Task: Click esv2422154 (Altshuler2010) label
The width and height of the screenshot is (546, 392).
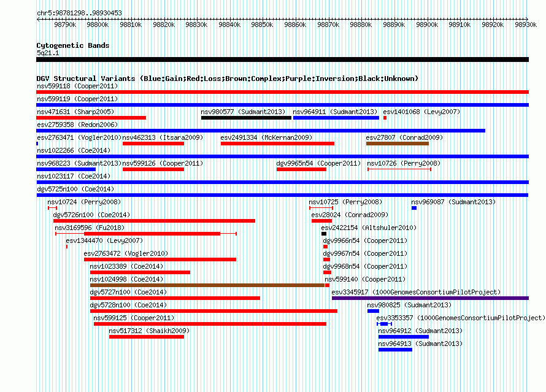Action: [369, 228]
